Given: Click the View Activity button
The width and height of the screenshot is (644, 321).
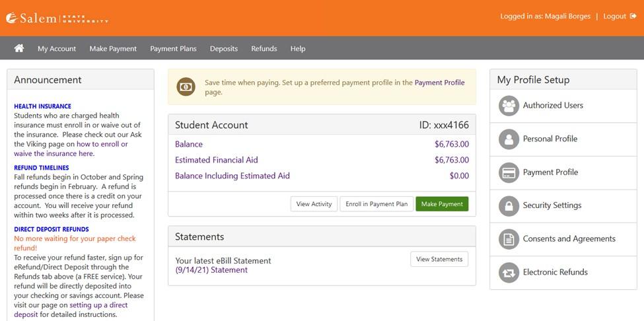Looking at the screenshot, I should click(314, 204).
